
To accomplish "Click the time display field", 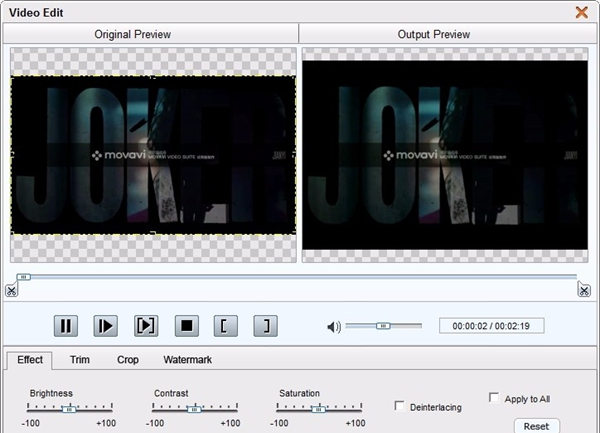I will pyautogui.click(x=491, y=326).
